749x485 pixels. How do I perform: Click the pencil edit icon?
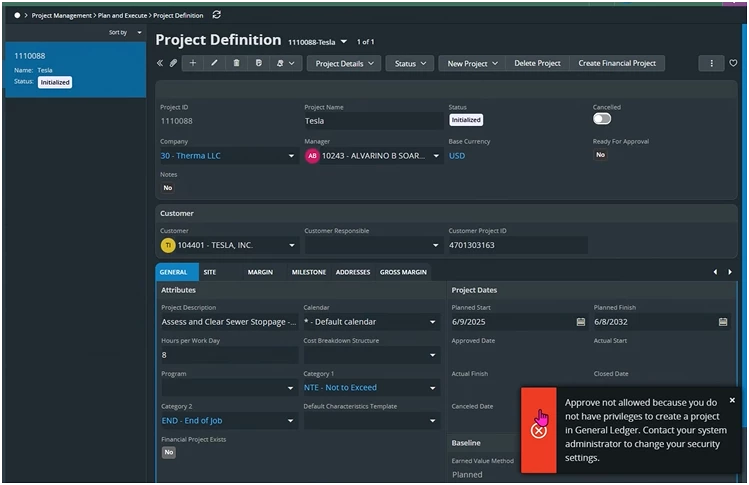(215, 63)
